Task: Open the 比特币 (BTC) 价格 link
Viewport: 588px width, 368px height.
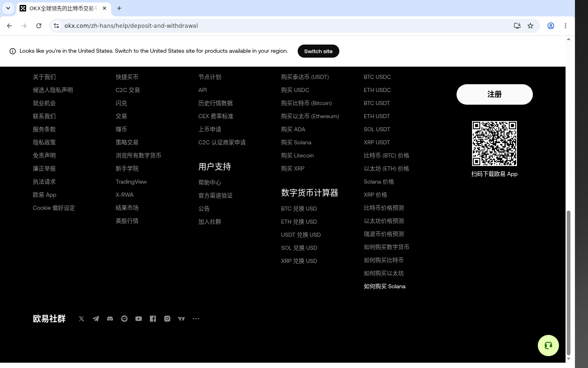Action: (x=387, y=155)
